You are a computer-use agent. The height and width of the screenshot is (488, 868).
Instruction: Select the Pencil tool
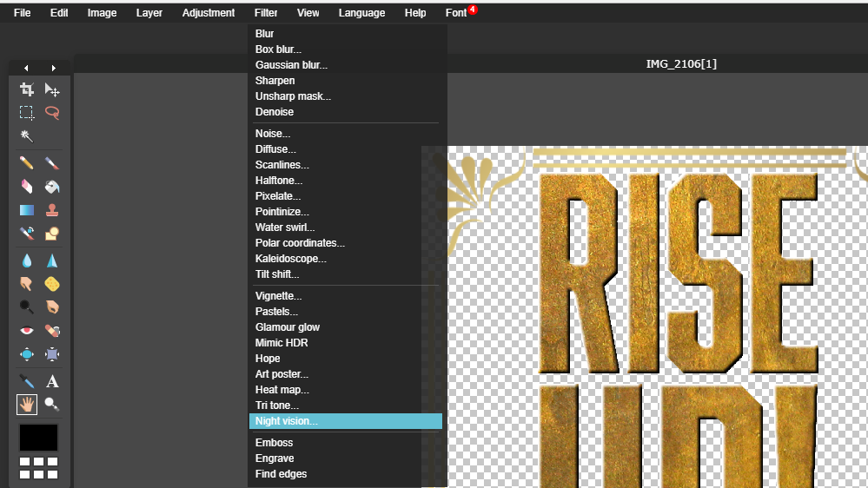(27, 163)
